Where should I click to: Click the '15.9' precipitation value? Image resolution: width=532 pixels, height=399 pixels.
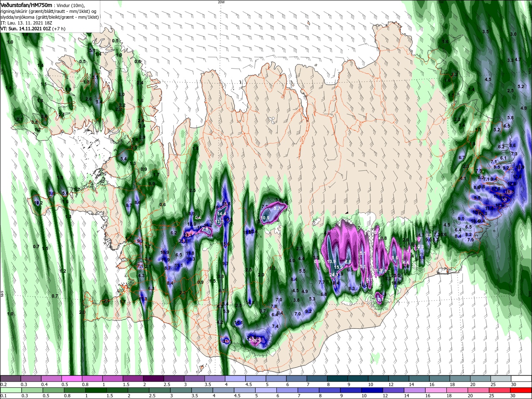(338, 267)
